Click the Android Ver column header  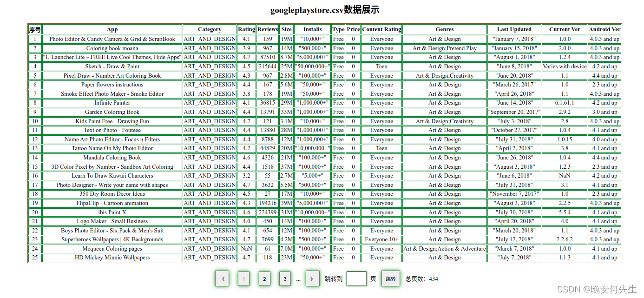click(x=605, y=30)
